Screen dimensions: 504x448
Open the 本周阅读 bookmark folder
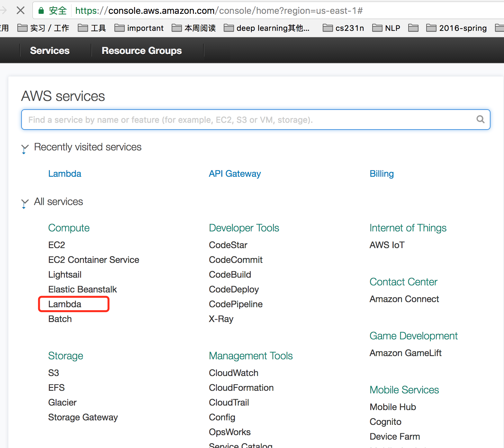click(194, 28)
